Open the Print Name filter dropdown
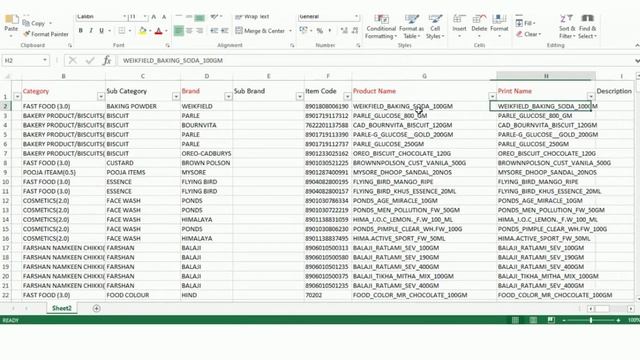 click(591, 96)
